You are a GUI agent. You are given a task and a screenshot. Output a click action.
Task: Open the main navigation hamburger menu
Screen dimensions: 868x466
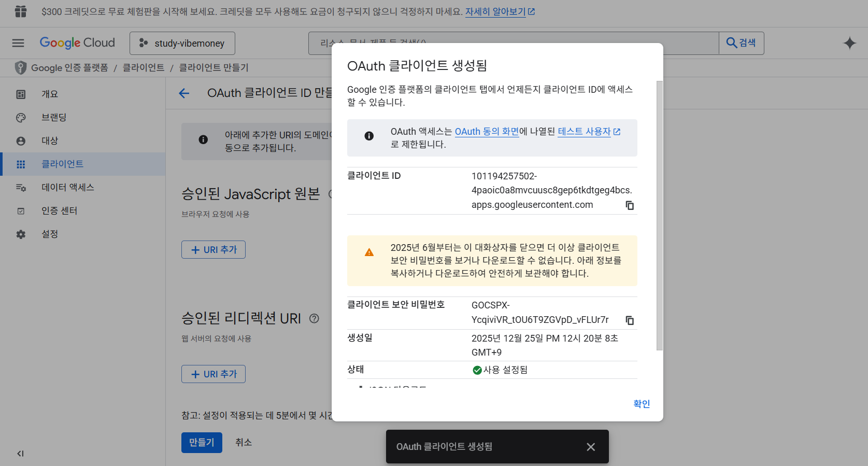point(18,43)
